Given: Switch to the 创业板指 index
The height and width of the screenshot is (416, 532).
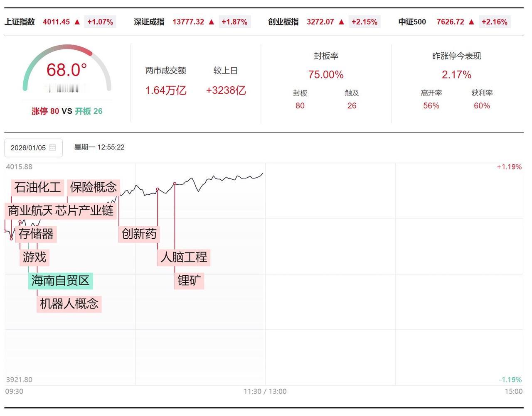Looking at the screenshot, I should coord(282,22).
